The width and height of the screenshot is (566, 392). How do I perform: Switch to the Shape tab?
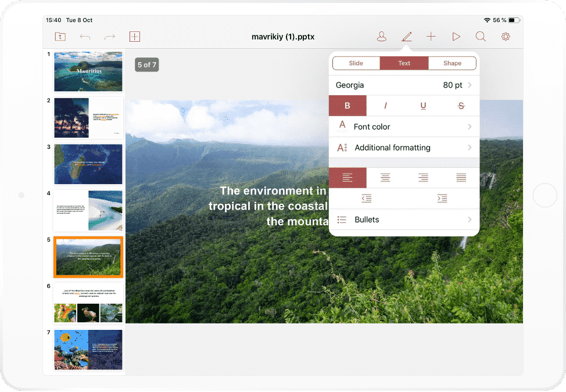[452, 63]
